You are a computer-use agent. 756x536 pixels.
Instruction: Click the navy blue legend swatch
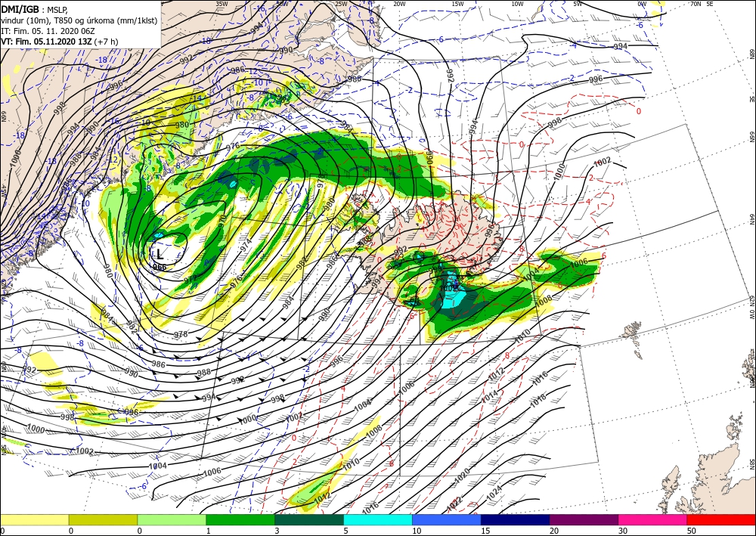[516, 519]
